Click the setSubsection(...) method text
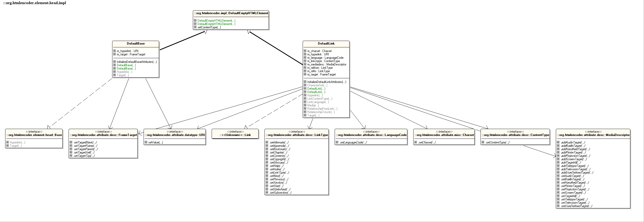Viewport: 644px width, 222px height. point(280,193)
